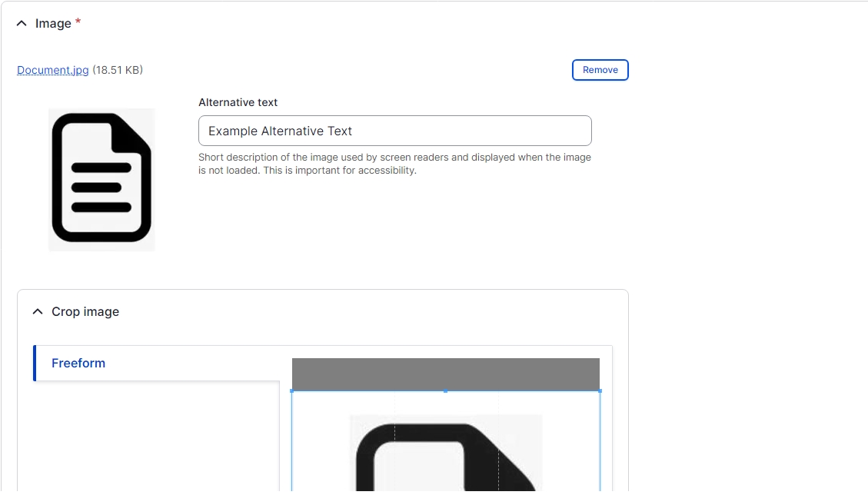Screen dimensions: 868x495
Task: Select the Freeform crop tab
Action: coord(156,364)
